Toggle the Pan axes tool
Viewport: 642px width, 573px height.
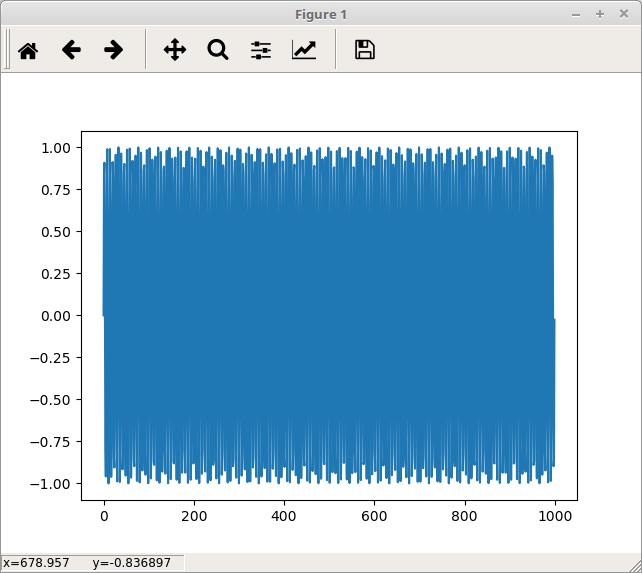click(x=175, y=50)
